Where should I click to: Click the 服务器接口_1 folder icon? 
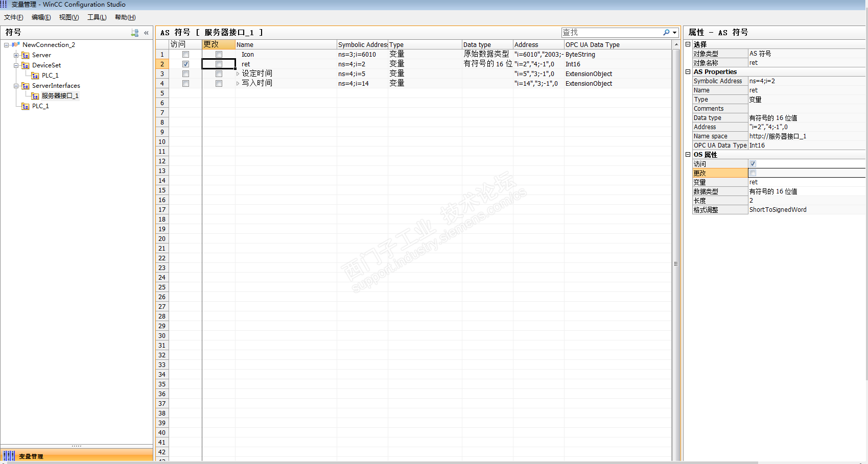(x=35, y=96)
